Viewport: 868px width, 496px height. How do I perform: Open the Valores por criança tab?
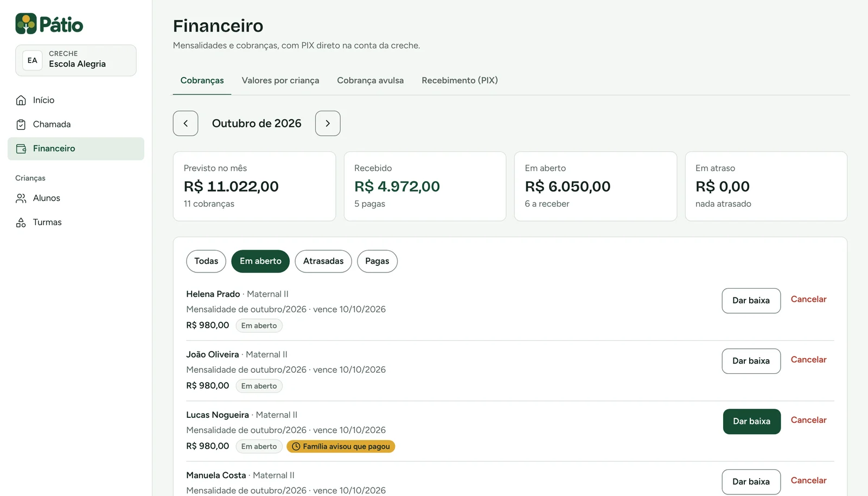[280, 80]
